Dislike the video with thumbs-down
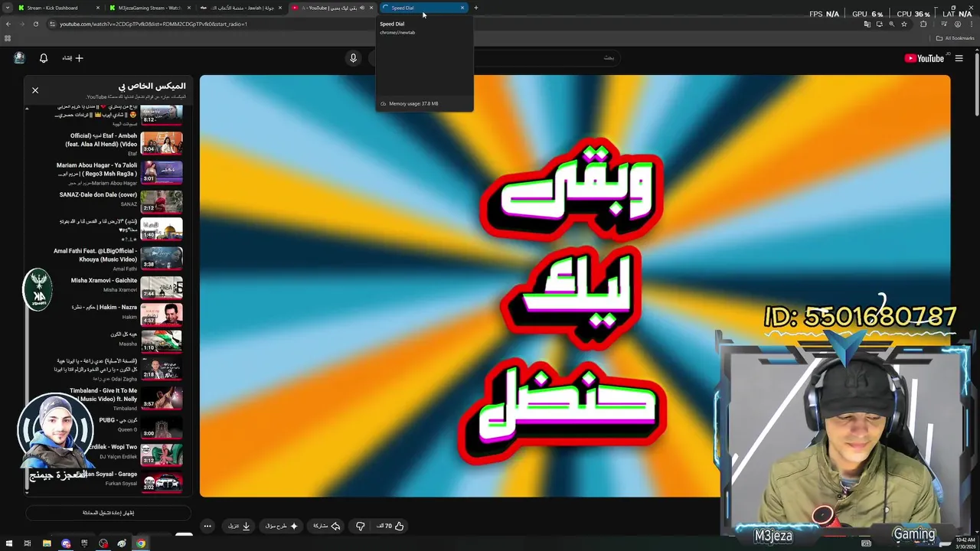This screenshot has height=551, width=980. [x=360, y=526]
